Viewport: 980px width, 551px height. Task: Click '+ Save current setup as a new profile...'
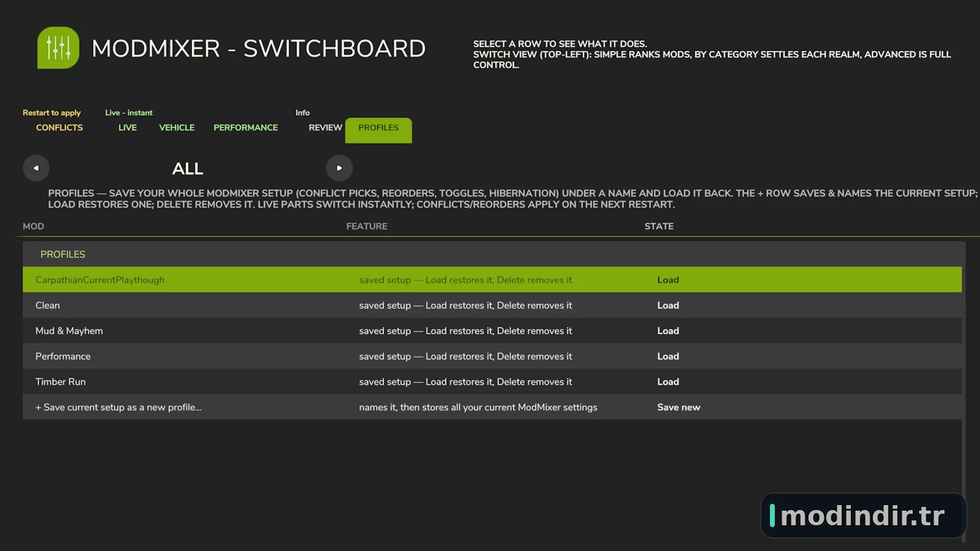point(118,407)
